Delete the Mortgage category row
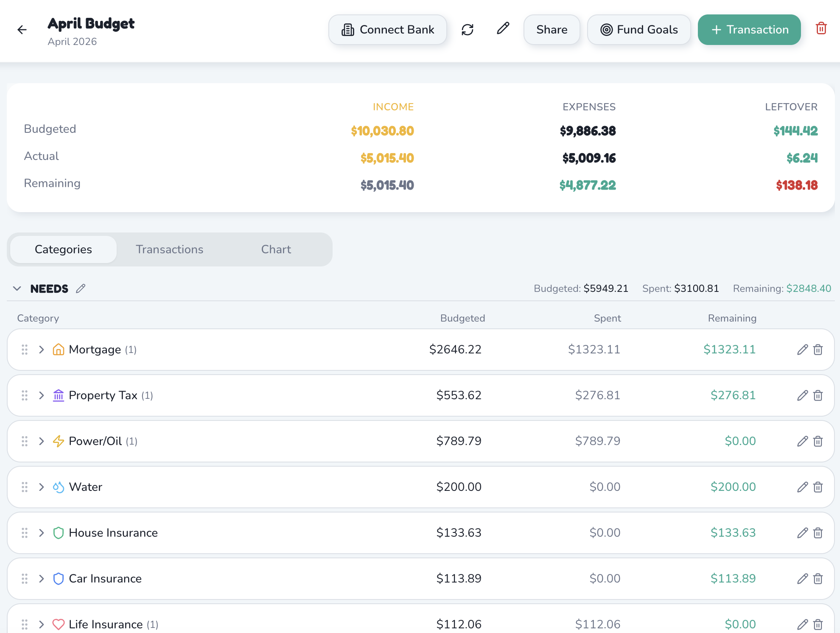The height and width of the screenshot is (633, 840). pyautogui.click(x=818, y=350)
